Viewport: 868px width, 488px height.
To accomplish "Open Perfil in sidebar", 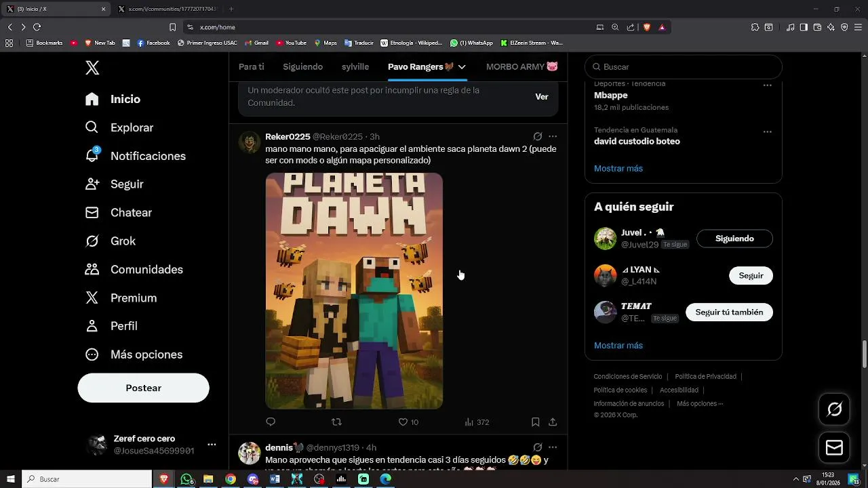I will (x=111, y=326).
